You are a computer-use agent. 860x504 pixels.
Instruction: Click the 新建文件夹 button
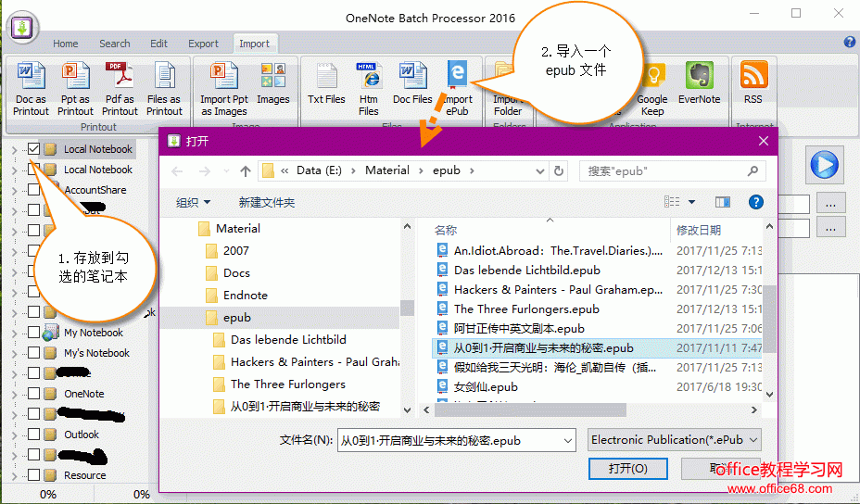267,202
